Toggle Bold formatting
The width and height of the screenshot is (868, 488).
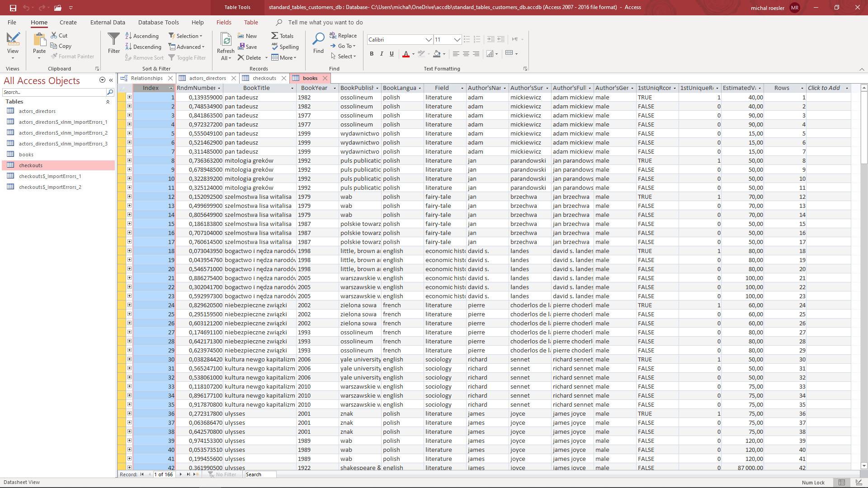pos(372,54)
